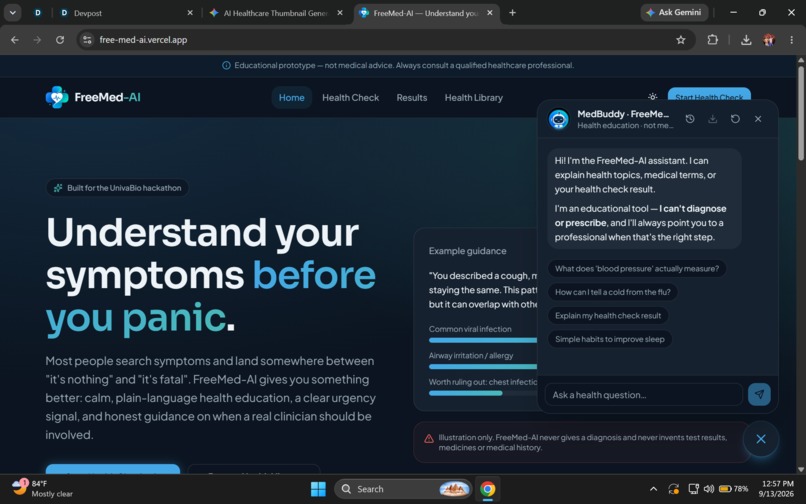Reset the MedBuddy conversation
This screenshot has width=806, height=504.
click(x=735, y=119)
